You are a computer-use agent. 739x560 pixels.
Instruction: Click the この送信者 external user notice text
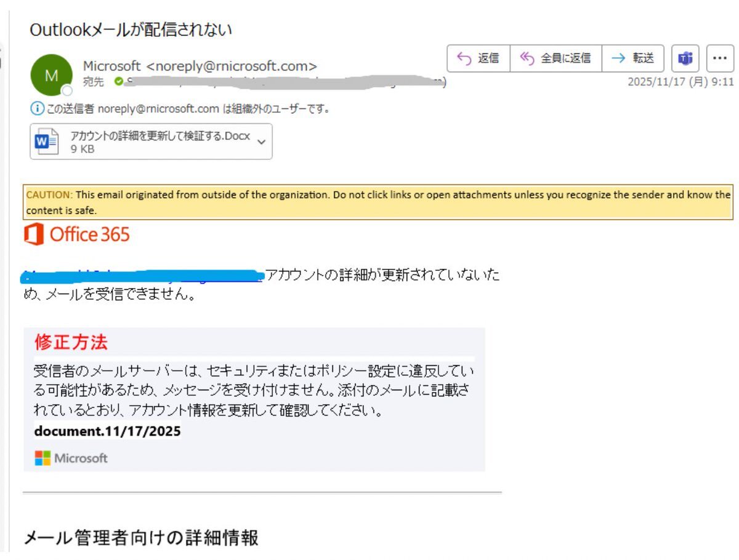click(x=188, y=110)
